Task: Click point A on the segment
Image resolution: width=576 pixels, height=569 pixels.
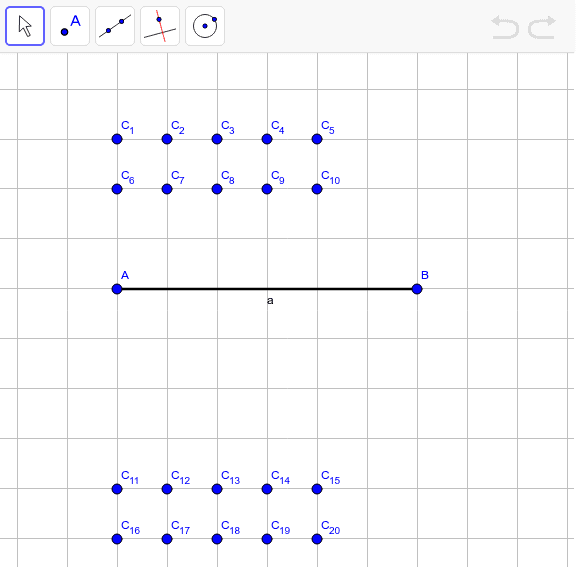Action: tap(117, 289)
